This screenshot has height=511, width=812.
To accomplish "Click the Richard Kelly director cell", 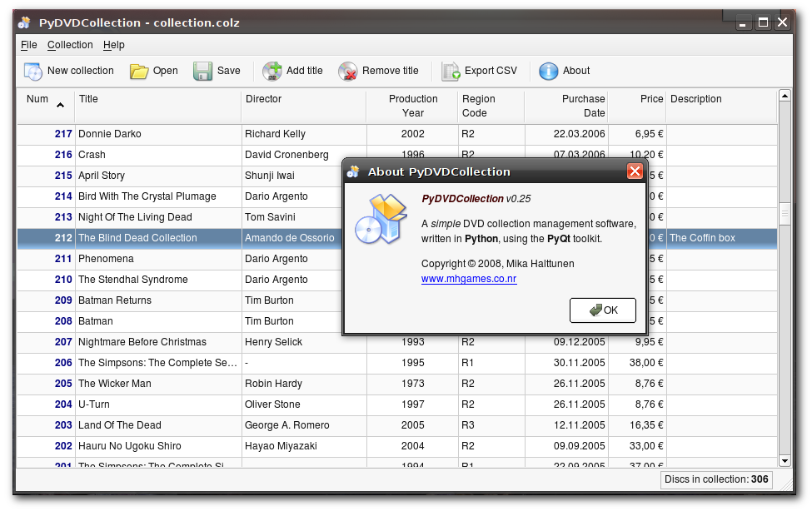I will point(304,134).
